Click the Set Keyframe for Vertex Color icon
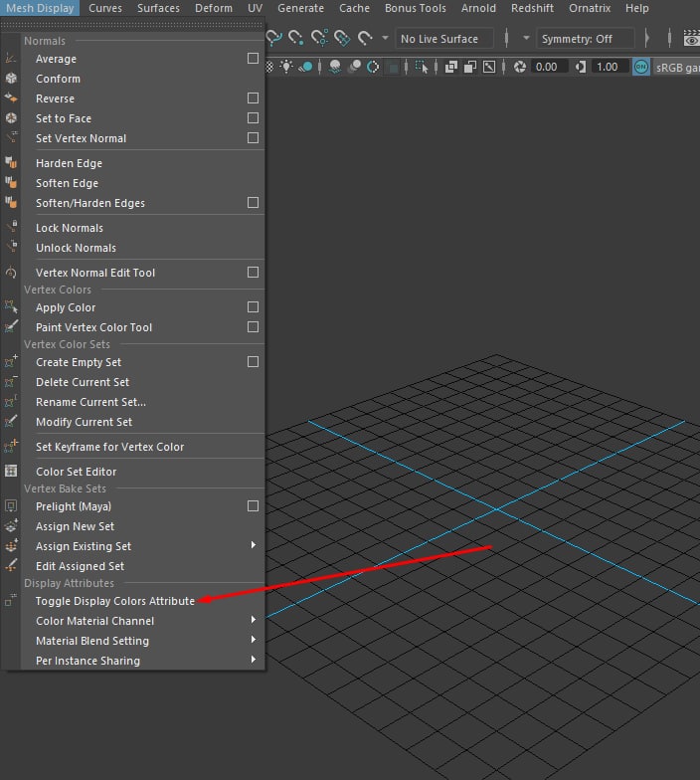 pos(11,446)
